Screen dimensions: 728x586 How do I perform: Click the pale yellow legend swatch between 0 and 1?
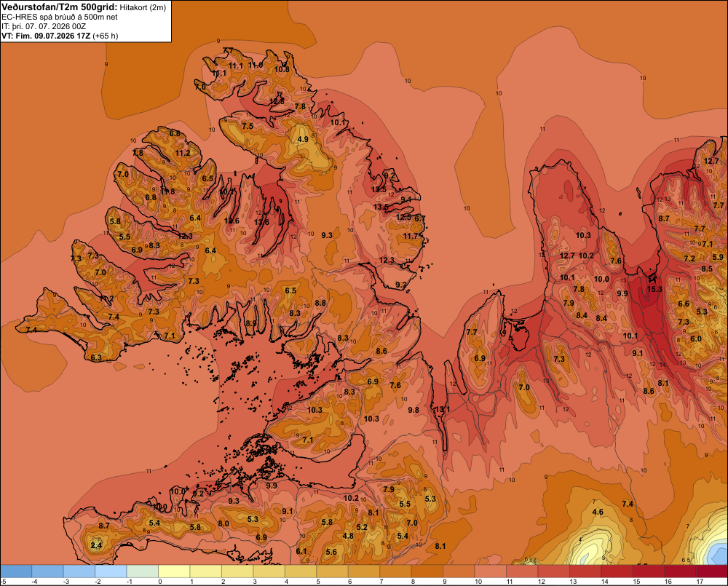(x=174, y=571)
